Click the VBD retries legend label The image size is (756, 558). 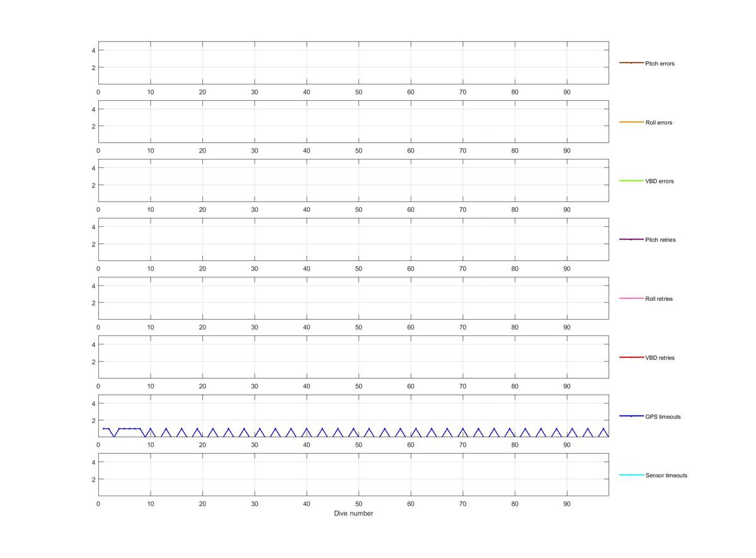tap(660, 357)
